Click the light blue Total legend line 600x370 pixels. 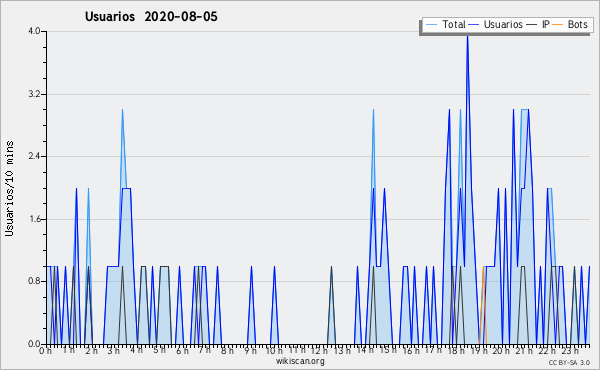(x=431, y=25)
